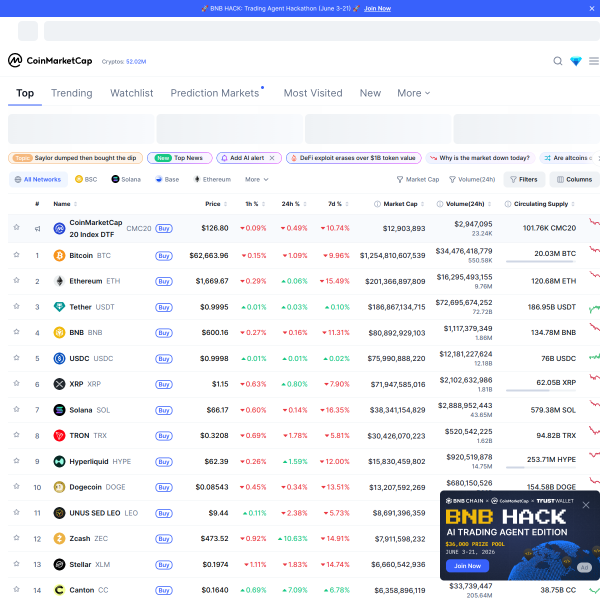The height and width of the screenshot is (600, 600).
Task: Click Join Now in BNB Hack ad
Action: [x=467, y=566]
